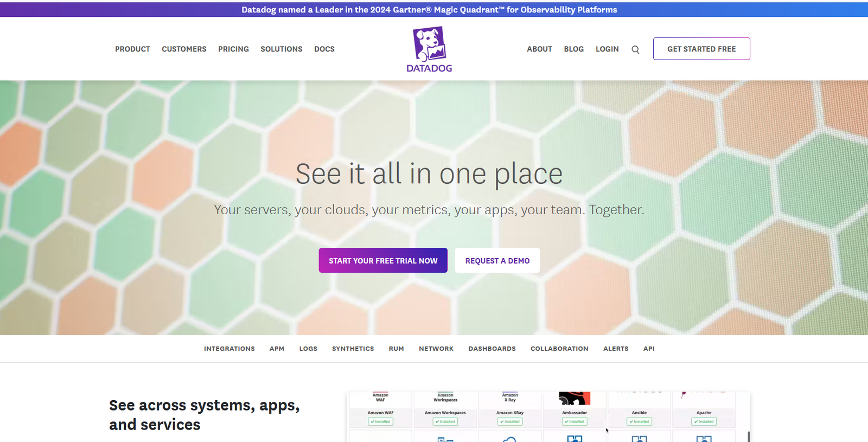The width and height of the screenshot is (868, 442).
Task: Open the ABOUT menu
Action: pyautogui.click(x=539, y=49)
